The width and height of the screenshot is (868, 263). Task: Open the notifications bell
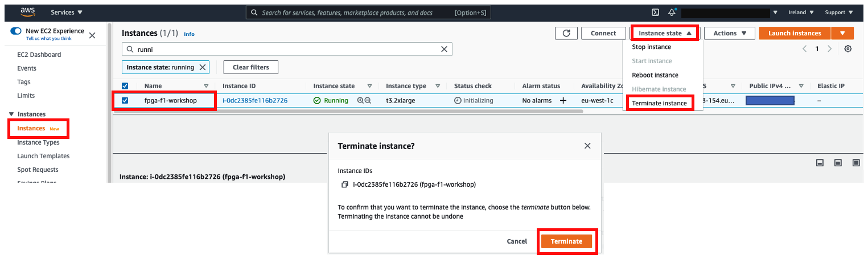point(672,12)
